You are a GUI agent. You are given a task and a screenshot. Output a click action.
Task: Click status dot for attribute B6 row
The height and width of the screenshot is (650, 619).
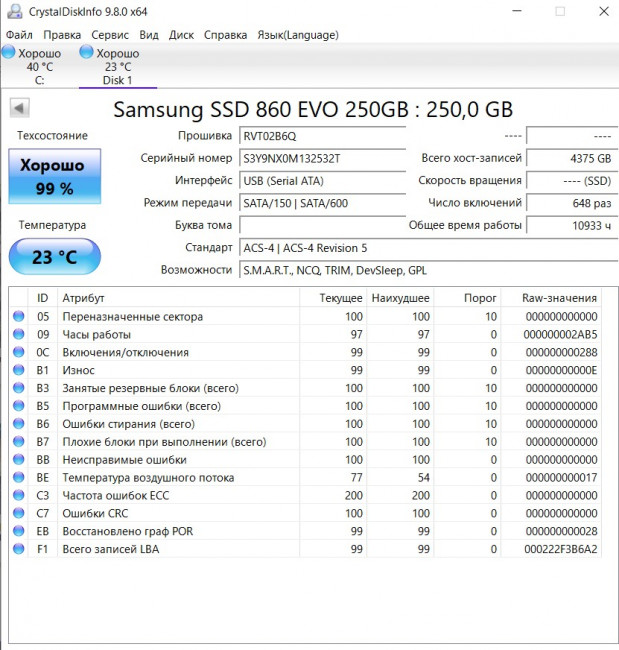tap(19, 424)
